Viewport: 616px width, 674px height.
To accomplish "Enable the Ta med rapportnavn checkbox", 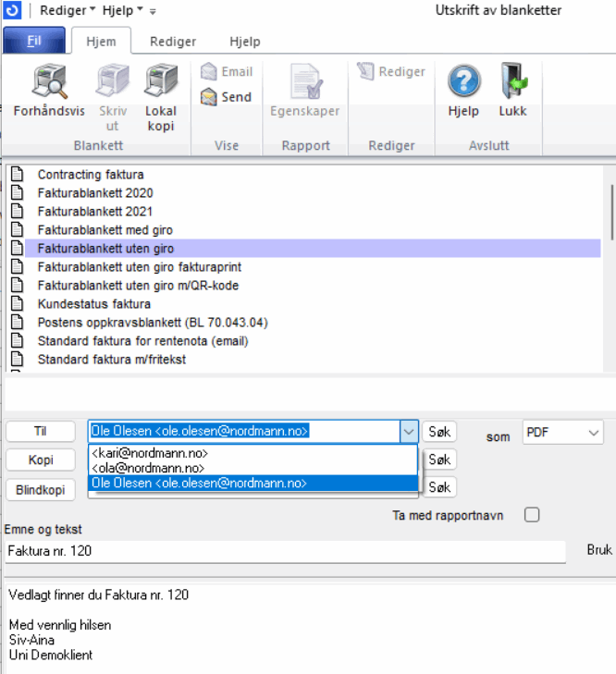I will (532, 515).
